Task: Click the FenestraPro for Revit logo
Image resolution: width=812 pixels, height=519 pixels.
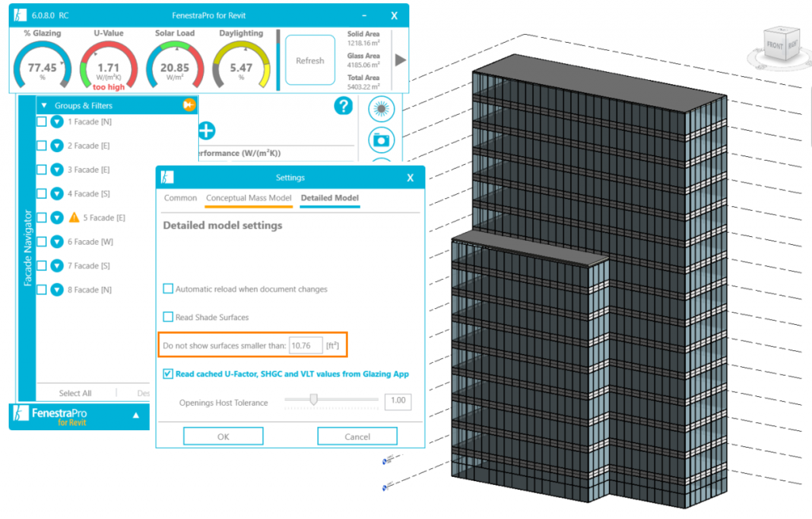Action: pyautogui.click(x=50, y=417)
